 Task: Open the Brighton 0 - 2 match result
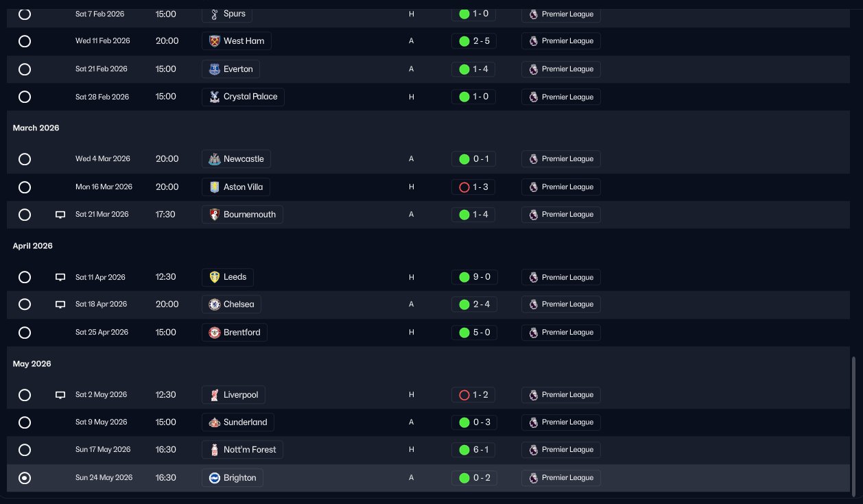click(473, 478)
